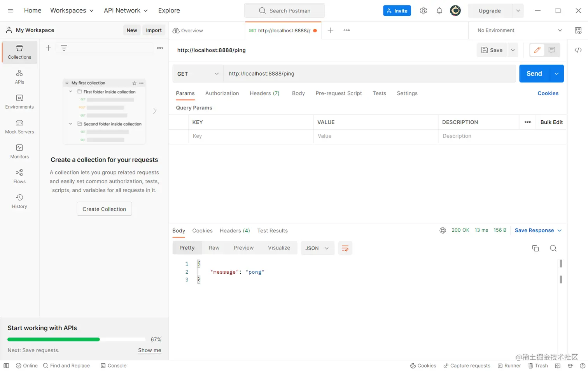588x371 pixels.
Task: Open the API Network dropdown
Action: coord(126,11)
